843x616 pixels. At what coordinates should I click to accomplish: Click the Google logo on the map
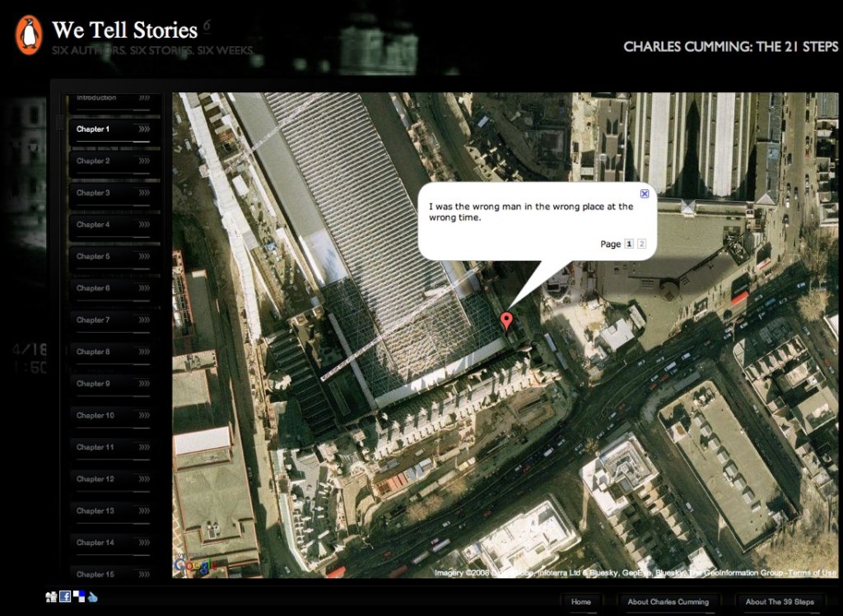(194, 565)
